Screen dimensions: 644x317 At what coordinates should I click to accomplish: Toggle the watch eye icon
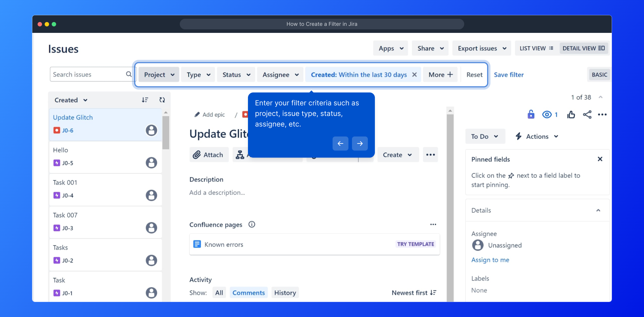(547, 114)
